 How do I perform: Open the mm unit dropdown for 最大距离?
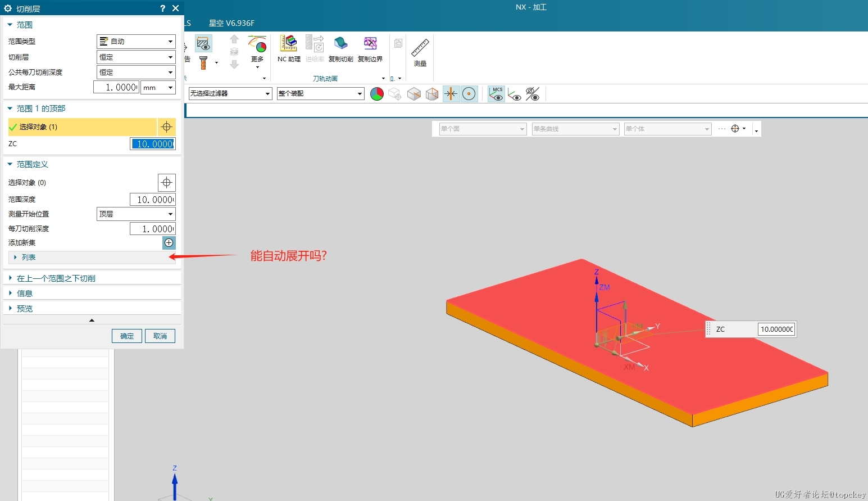[x=158, y=87]
